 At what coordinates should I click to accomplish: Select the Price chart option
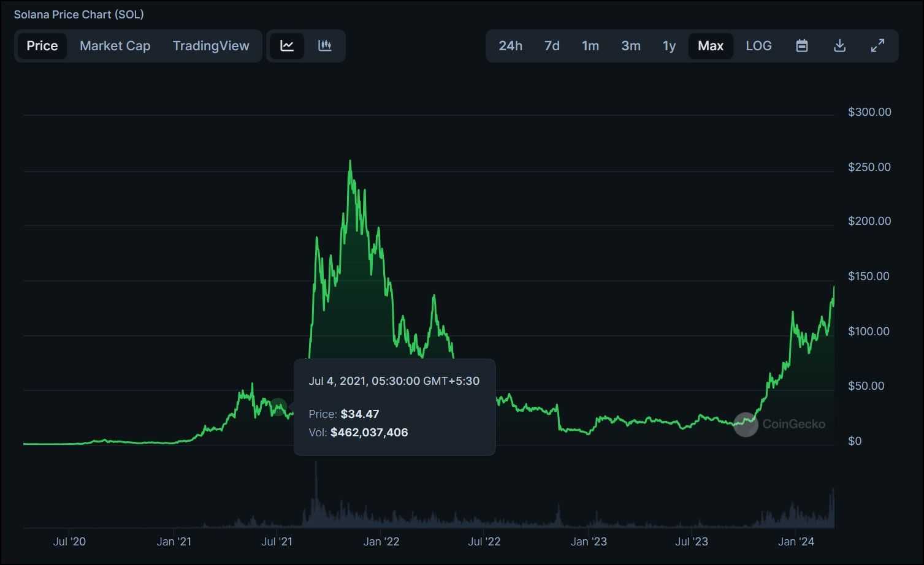[x=42, y=45]
